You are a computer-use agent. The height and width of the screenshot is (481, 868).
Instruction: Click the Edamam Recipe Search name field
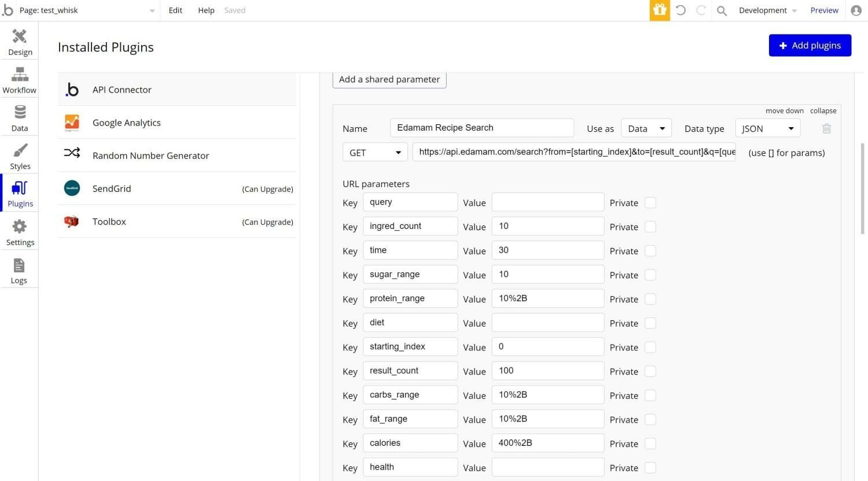481,128
